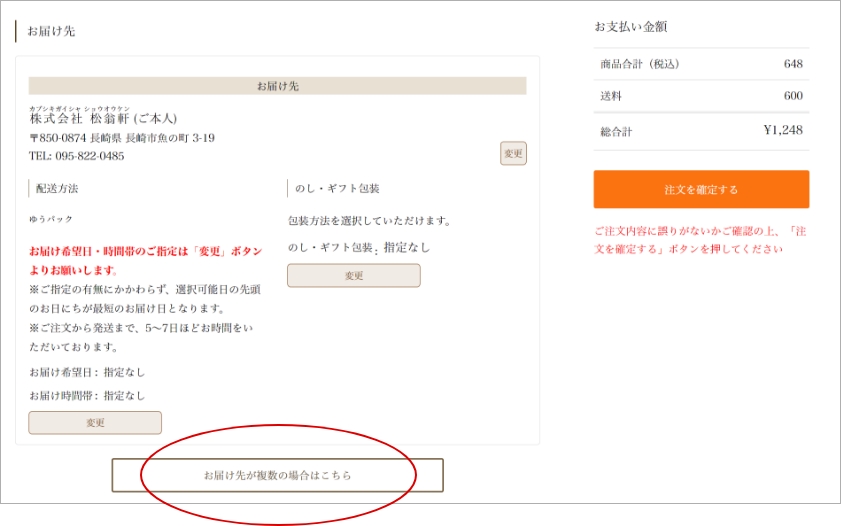Click the 総合計 ¥1,248 total row
841x526 pixels.
pyautogui.click(x=700, y=130)
